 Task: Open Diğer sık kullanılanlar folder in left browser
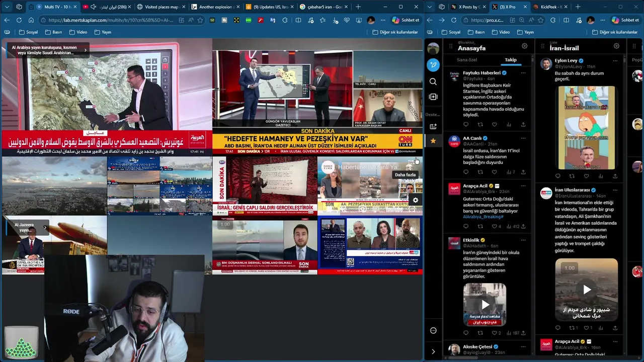pyautogui.click(x=395, y=32)
